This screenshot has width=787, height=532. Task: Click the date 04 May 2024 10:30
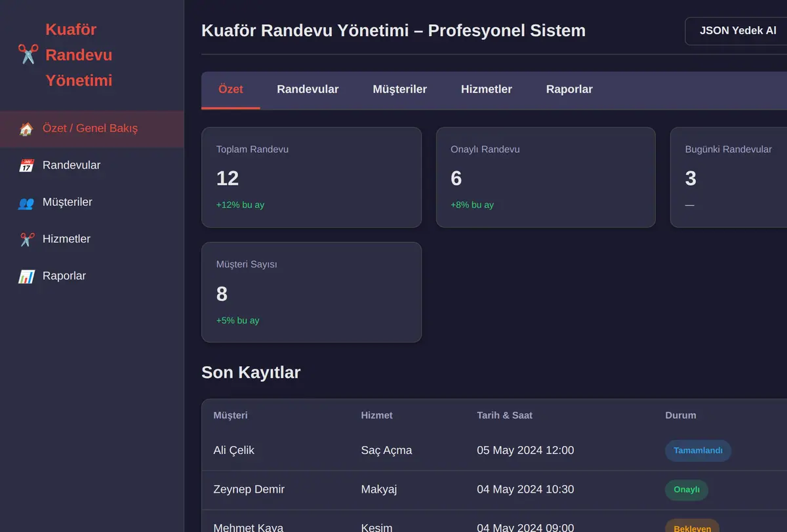pyautogui.click(x=525, y=489)
